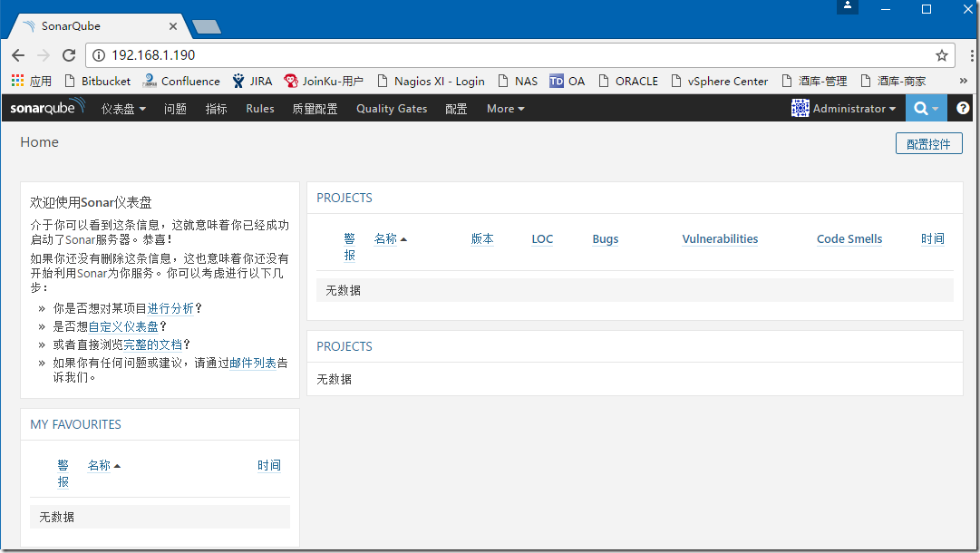Sort projects table by 时间
The height and width of the screenshot is (553, 980).
click(x=933, y=238)
